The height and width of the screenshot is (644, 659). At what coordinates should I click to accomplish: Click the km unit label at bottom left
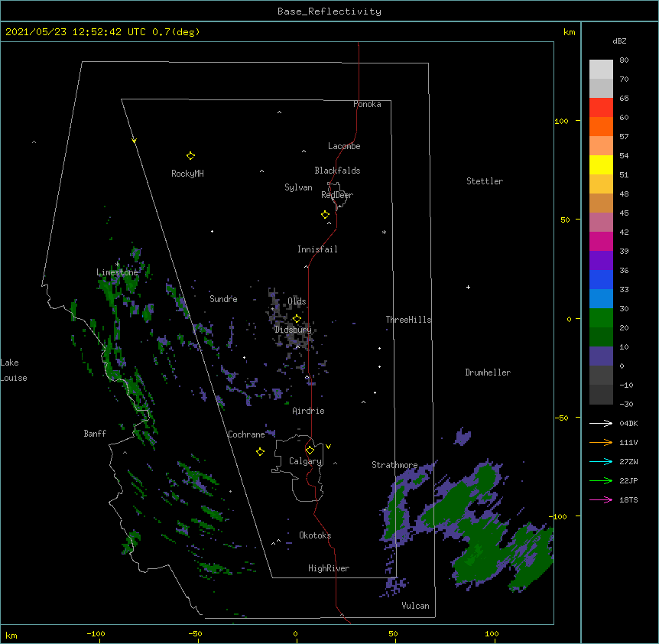pyautogui.click(x=11, y=636)
